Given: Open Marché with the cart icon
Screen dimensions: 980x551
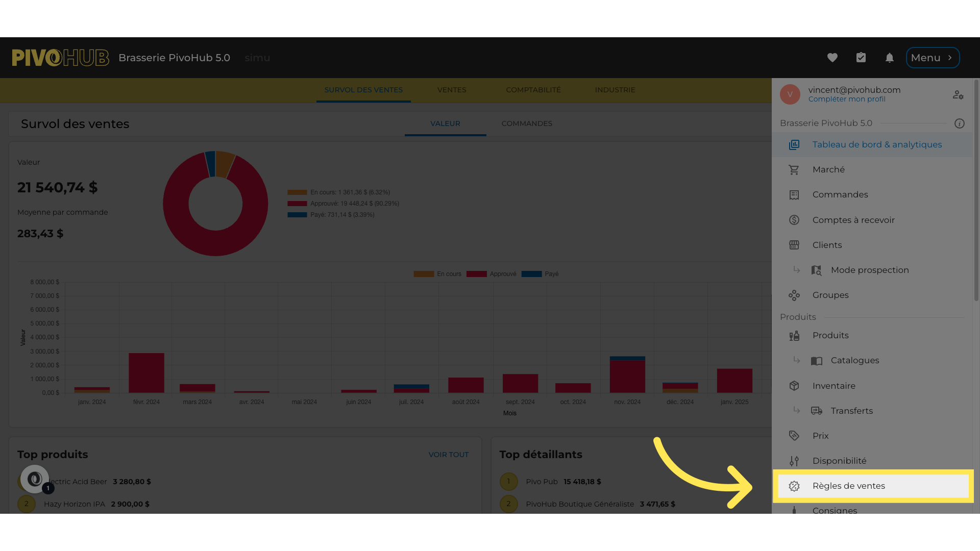Looking at the screenshot, I should tap(828, 170).
